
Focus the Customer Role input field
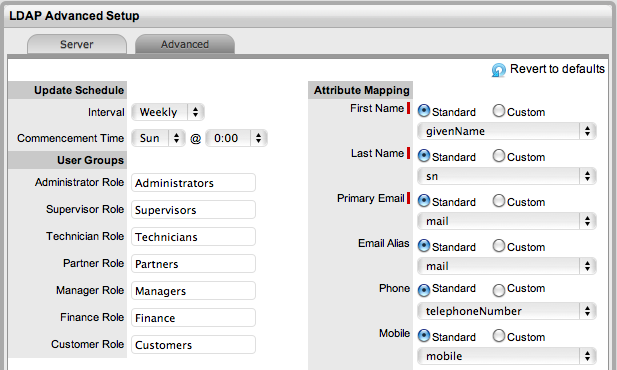pos(193,345)
